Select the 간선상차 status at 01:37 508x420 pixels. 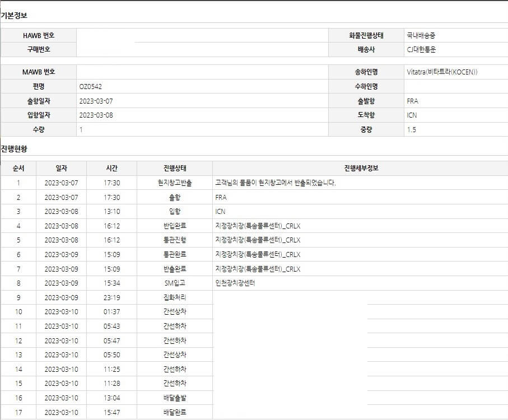click(175, 311)
